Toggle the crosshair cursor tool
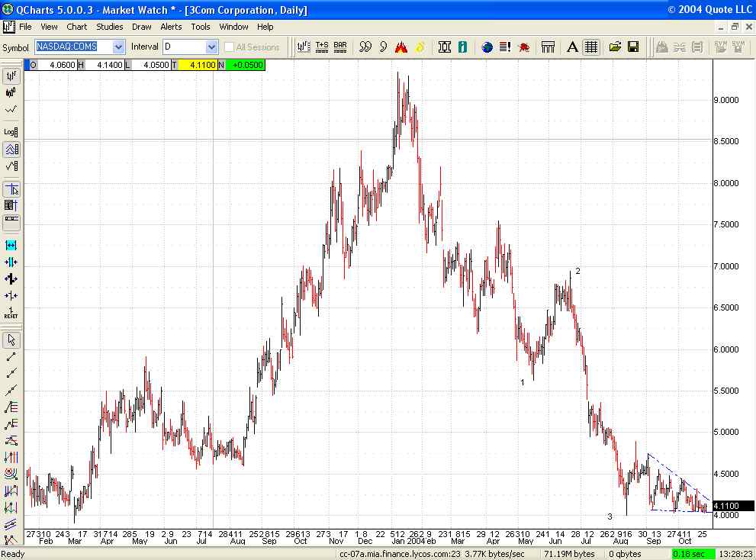This screenshot has height=560, width=756. [11, 189]
